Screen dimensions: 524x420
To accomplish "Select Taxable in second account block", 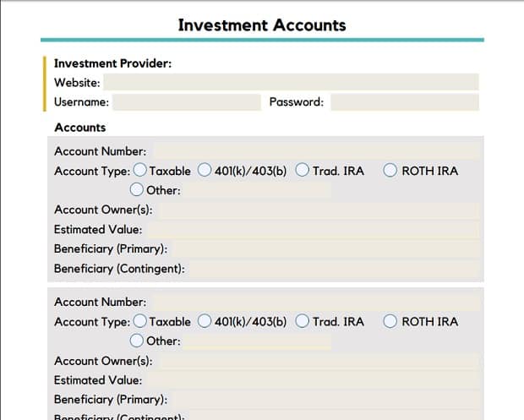I will point(139,321).
